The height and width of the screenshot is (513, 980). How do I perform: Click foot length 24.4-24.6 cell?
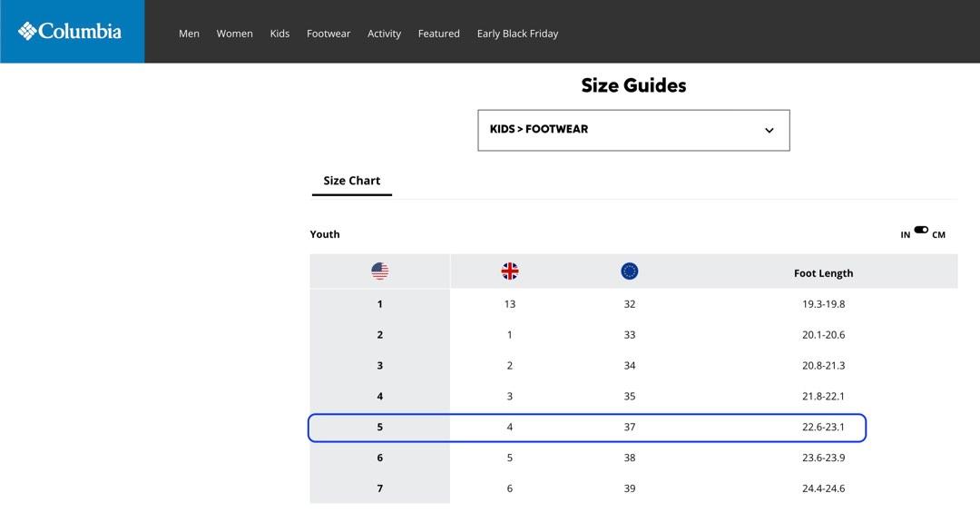823,488
